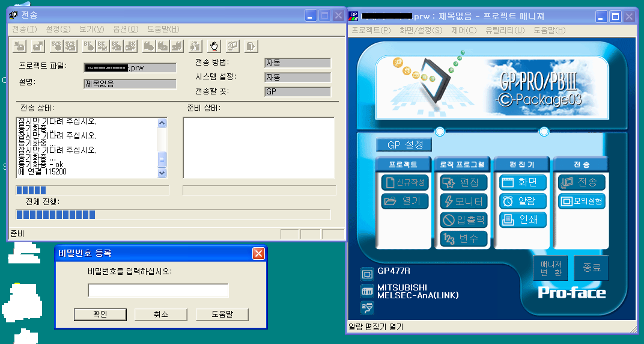The image size is (644, 344).
Task: Open 도움말(H) menu in Project Manager
Action: click(x=550, y=31)
